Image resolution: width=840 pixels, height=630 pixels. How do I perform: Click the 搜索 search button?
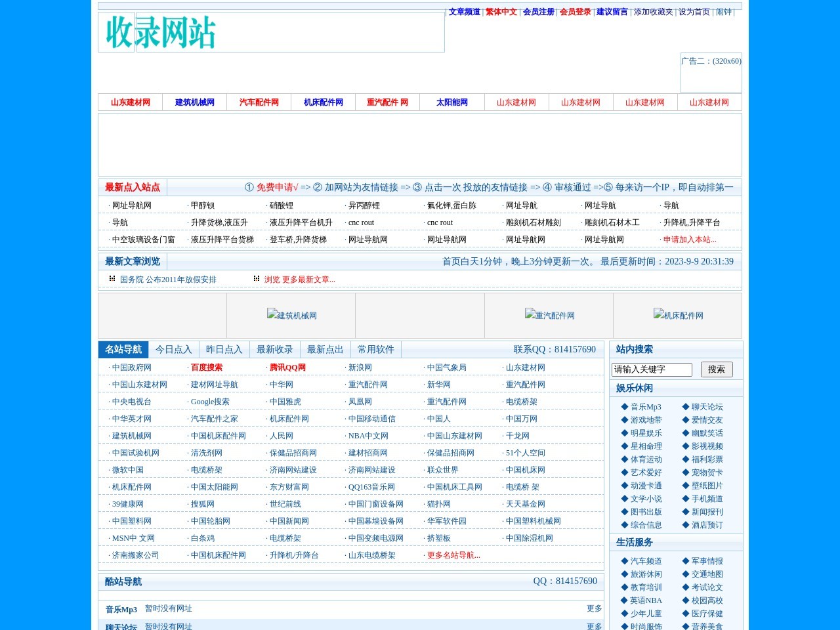click(717, 369)
